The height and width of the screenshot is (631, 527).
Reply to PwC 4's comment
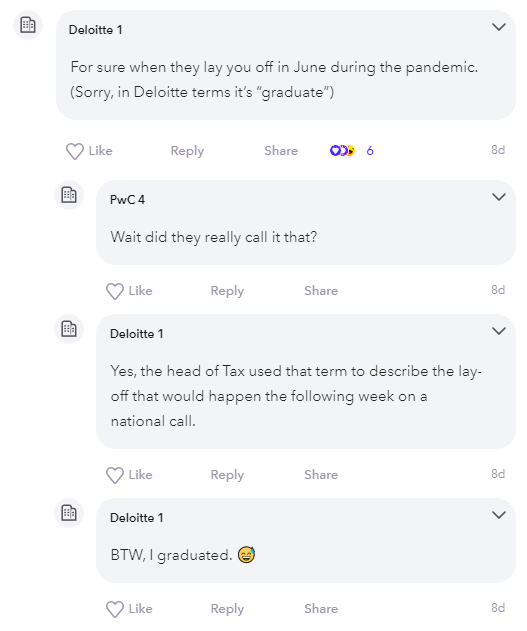click(x=227, y=291)
